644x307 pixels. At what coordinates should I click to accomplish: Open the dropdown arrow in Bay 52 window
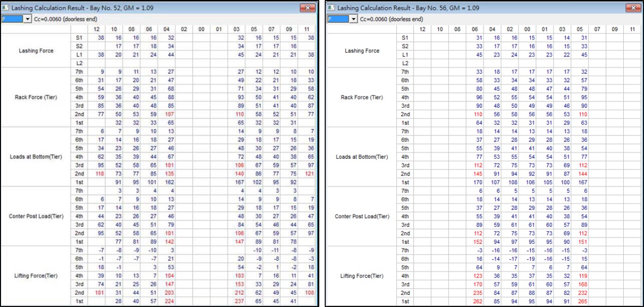pos(27,19)
